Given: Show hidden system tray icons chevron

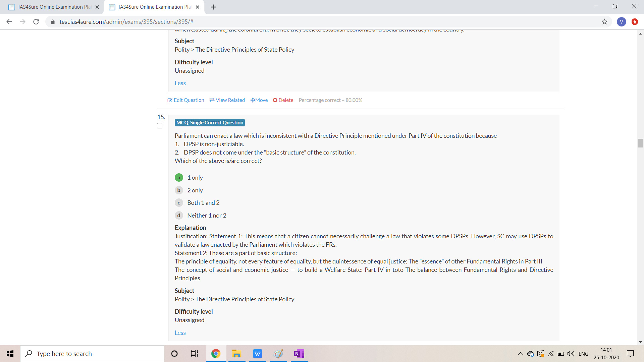Looking at the screenshot, I should (x=520, y=354).
